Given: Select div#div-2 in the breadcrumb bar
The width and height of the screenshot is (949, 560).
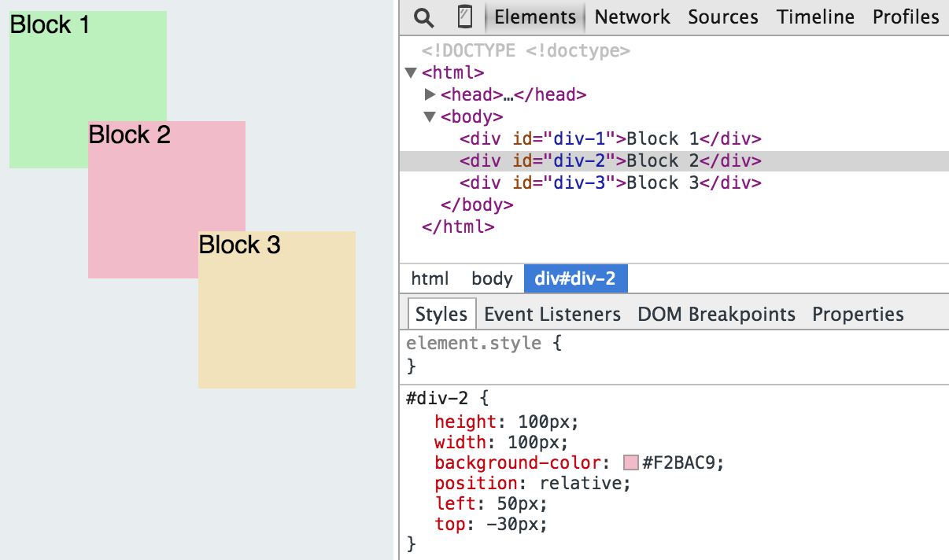Looking at the screenshot, I should tap(575, 278).
